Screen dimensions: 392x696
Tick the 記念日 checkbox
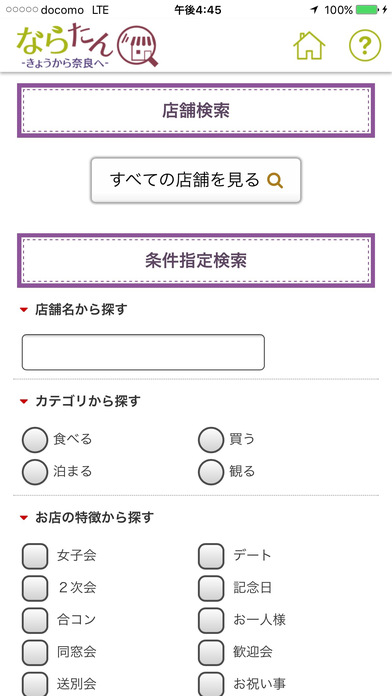click(x=210, y=588)
